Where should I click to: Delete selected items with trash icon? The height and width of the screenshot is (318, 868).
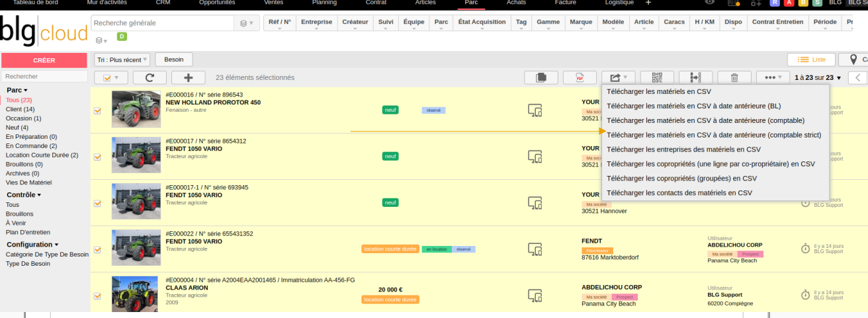tap(734, 77)
